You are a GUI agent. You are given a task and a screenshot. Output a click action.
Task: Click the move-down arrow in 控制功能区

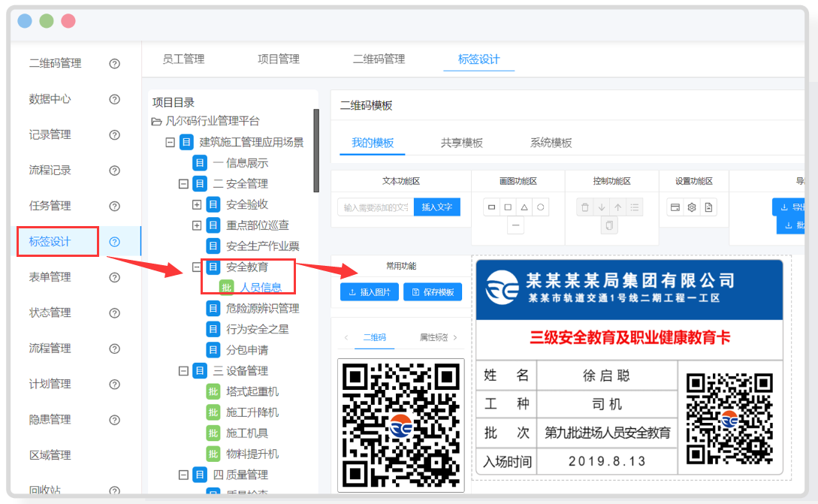tap(602, 207)
